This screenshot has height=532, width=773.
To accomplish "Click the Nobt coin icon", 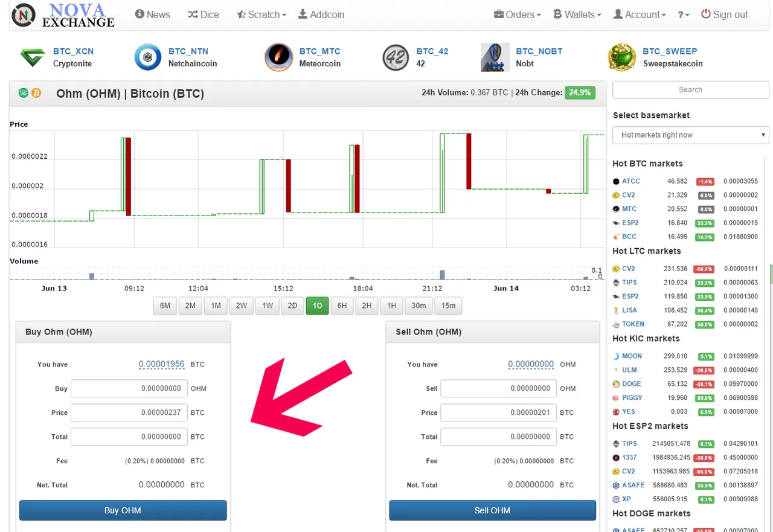I will coord(495,57).
